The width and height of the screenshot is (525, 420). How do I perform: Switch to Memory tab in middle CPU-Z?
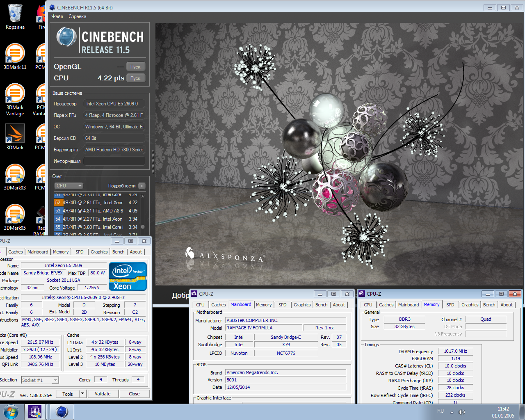264,305
